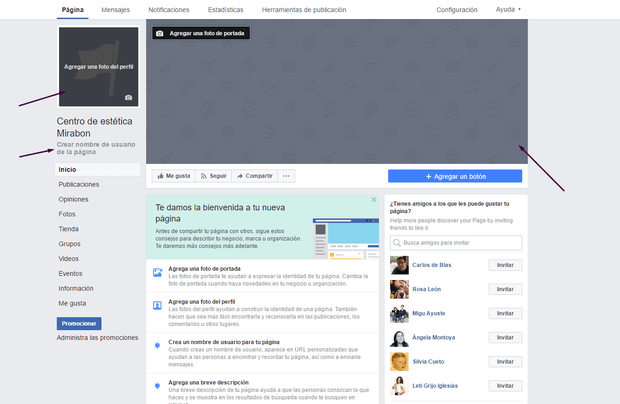
Task: Click Carlos de Blas avatar thumbnail
Action: [x=399, y=265]
